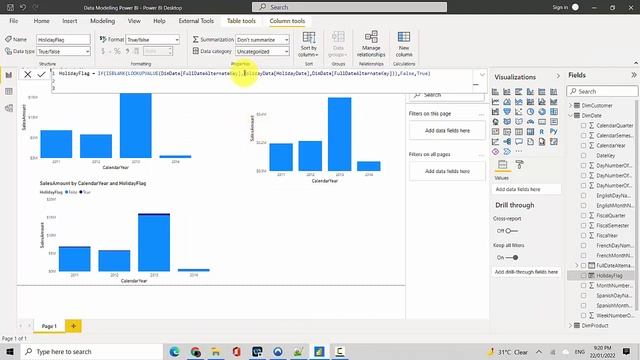Collapse the Fields pane
This screenshot has height=360, width=640.
tap(633, 75)
